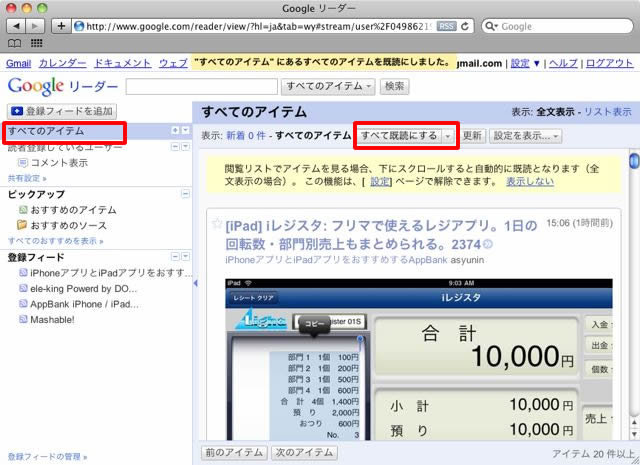Click the 更新 refresh button

[472, 136]
